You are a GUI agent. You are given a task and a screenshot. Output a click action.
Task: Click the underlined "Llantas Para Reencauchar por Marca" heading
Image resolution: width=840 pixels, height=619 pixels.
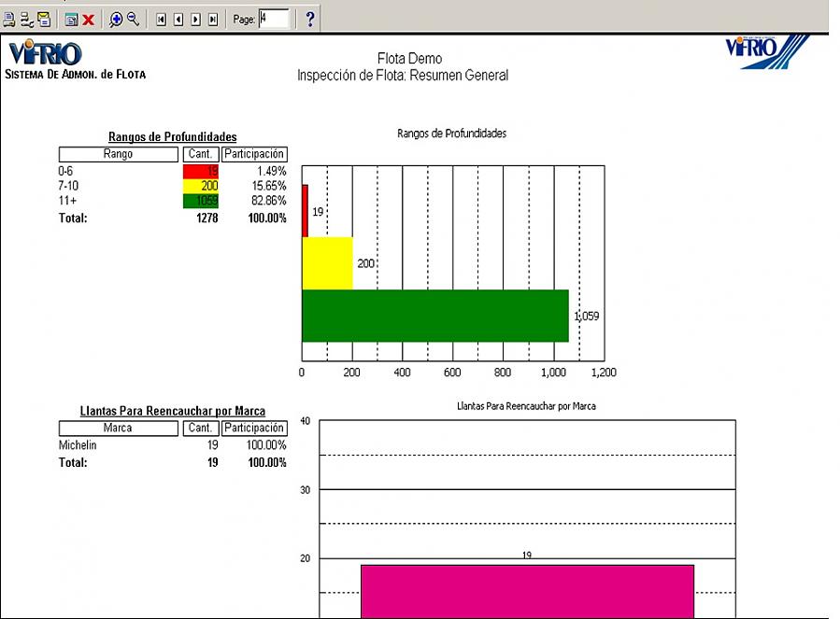click(x=173, y=411)
